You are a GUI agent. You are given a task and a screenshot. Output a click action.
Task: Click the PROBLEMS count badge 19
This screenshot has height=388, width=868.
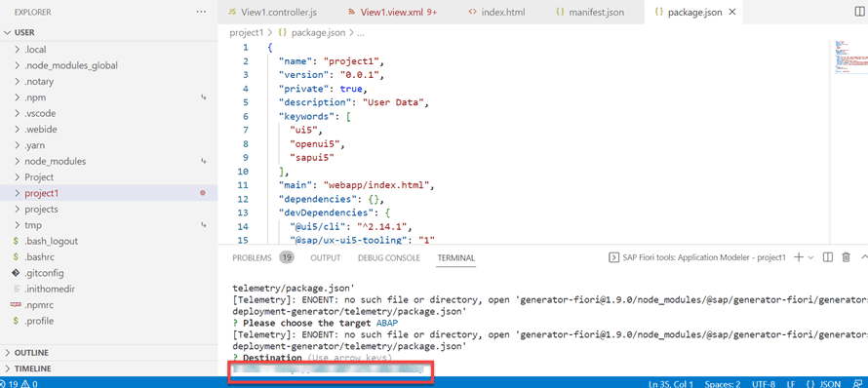[286, 257]
